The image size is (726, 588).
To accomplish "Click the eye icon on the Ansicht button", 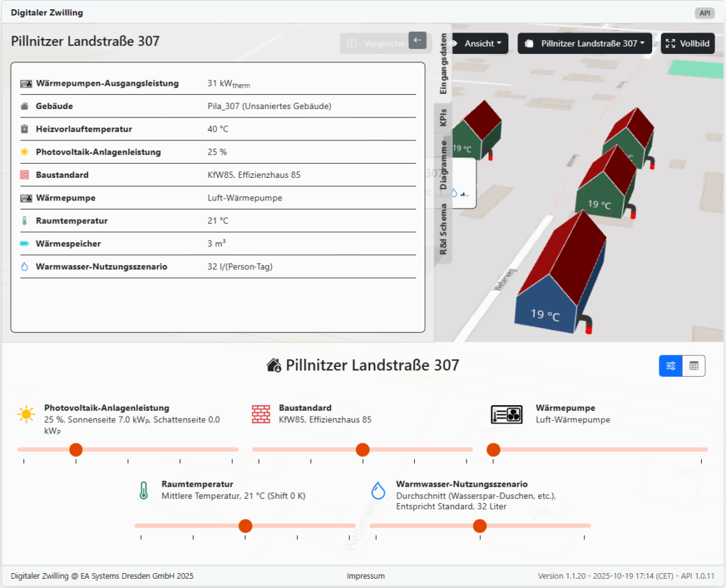I will point(454,43).
